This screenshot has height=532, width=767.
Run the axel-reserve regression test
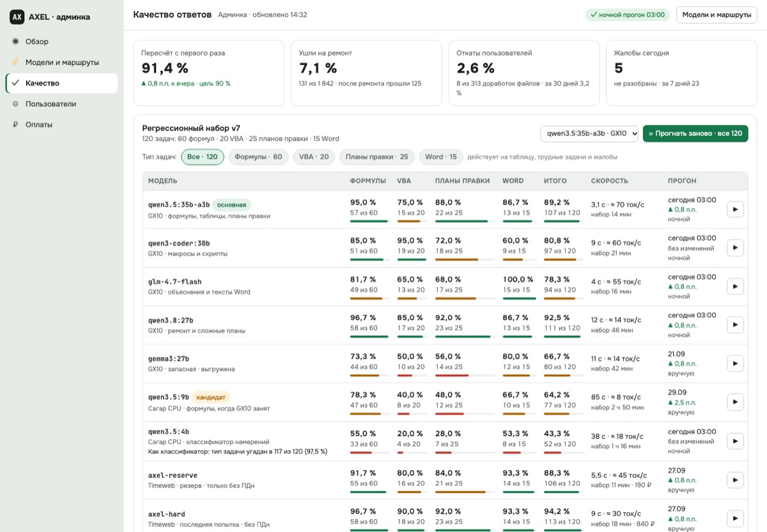tap(735, 480)
